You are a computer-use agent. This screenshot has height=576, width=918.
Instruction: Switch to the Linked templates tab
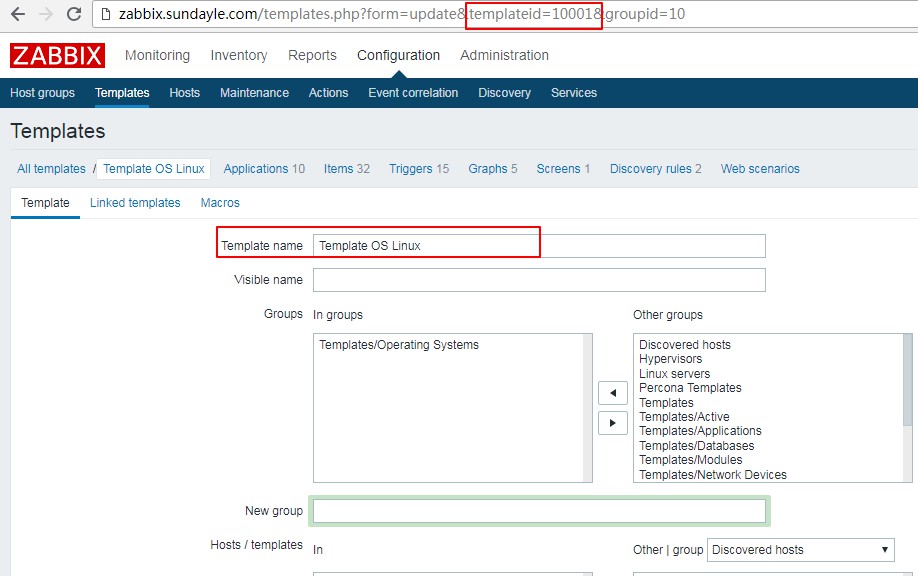pyautogui.click(x=135, y=202)
